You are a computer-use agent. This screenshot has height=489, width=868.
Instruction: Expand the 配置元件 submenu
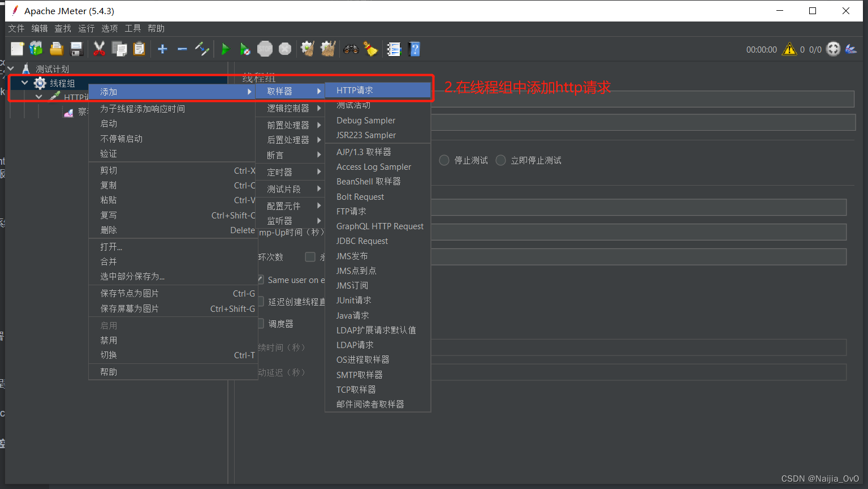click(291, 206)
